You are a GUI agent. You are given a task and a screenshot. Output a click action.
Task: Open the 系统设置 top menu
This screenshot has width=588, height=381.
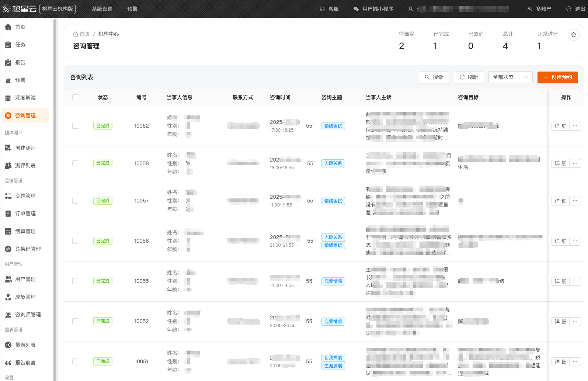click(102, 9)
